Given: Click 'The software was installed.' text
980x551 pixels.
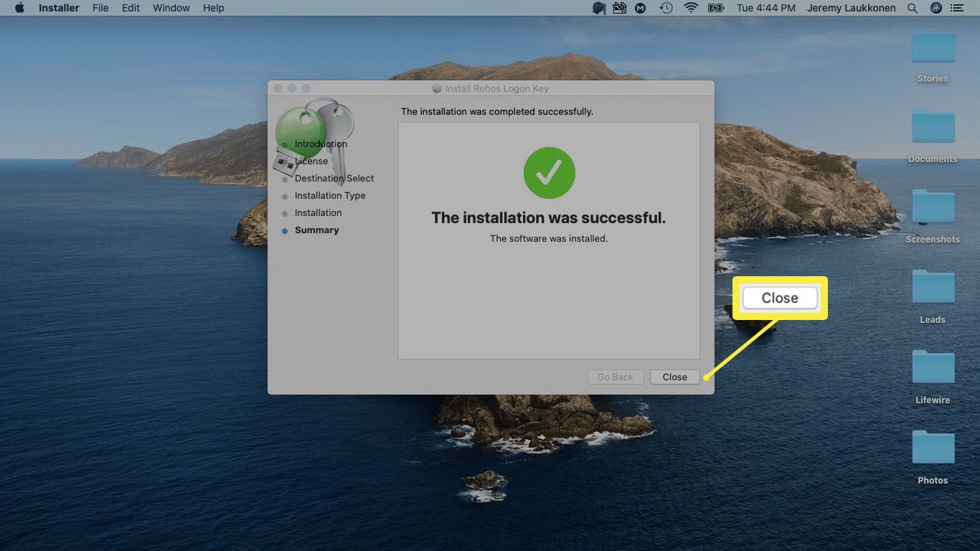Looking at the screenshot, I should (x=549, y=238).
